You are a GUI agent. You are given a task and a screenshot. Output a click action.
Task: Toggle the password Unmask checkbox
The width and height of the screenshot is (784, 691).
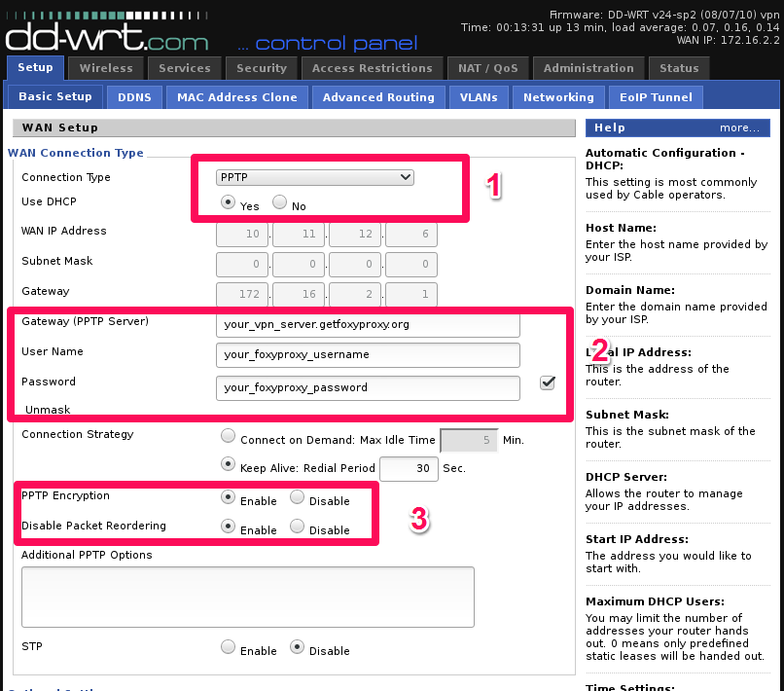(x=548, y=382)
